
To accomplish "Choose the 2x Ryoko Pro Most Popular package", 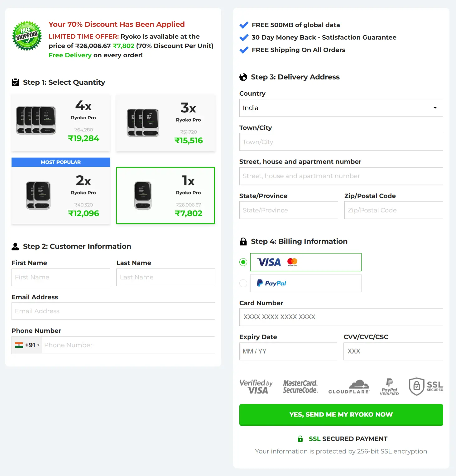I will pyautogui.click(x=61, y=191).
